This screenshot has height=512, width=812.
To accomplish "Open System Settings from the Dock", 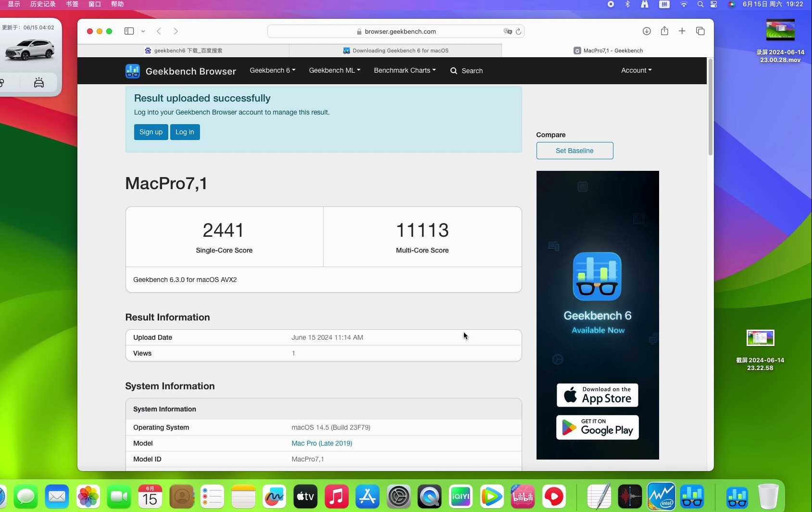I will (x=399, y=497).
